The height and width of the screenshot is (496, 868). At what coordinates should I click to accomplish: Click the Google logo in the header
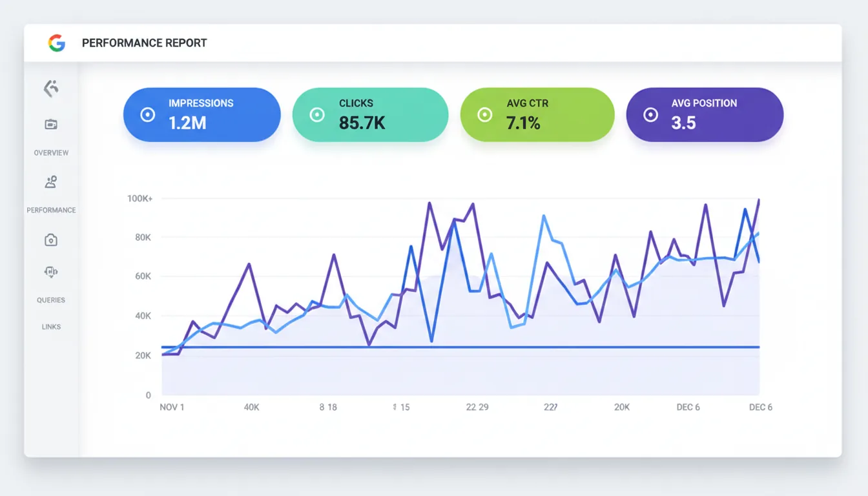pos(57,43)
